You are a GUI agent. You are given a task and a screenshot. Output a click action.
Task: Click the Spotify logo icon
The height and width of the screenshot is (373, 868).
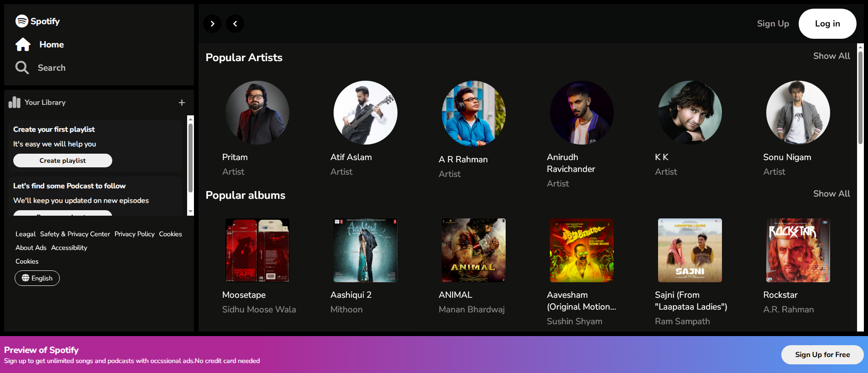(22, 21)
